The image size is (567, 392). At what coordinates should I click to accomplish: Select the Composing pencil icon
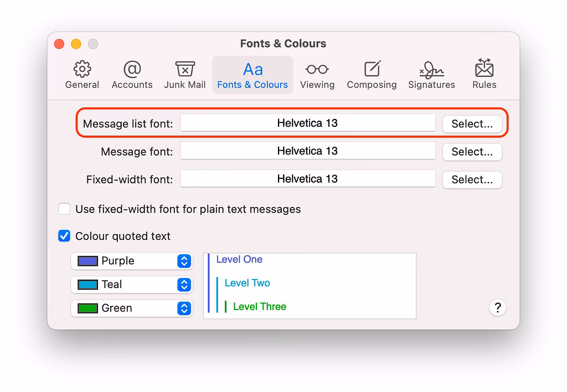372,74
